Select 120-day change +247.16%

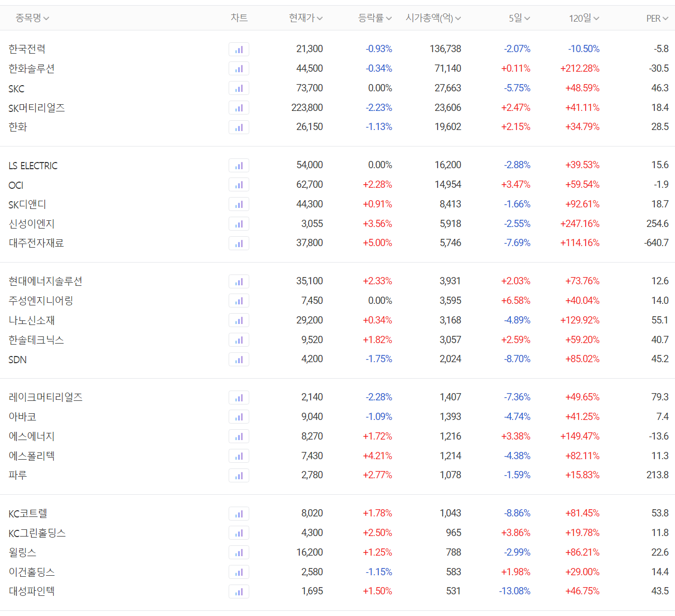(580, 224)
